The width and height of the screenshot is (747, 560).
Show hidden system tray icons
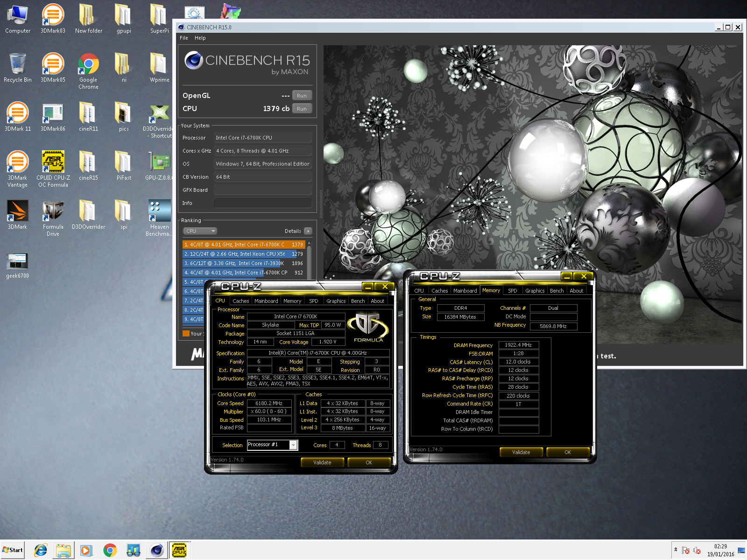[676, 550]
